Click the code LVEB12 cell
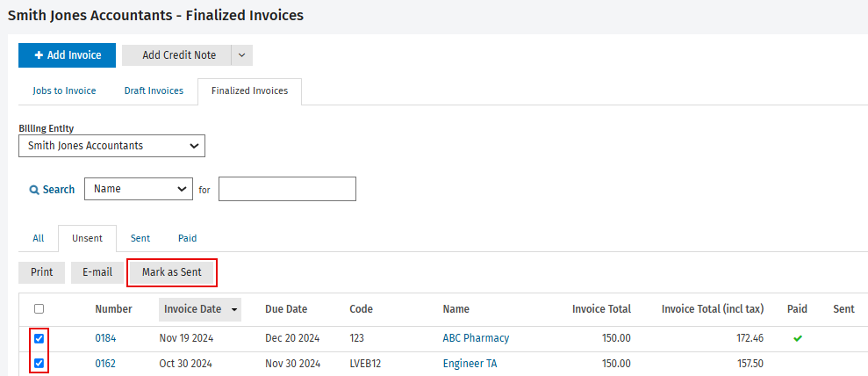The image size is (868, 376). 365,364
